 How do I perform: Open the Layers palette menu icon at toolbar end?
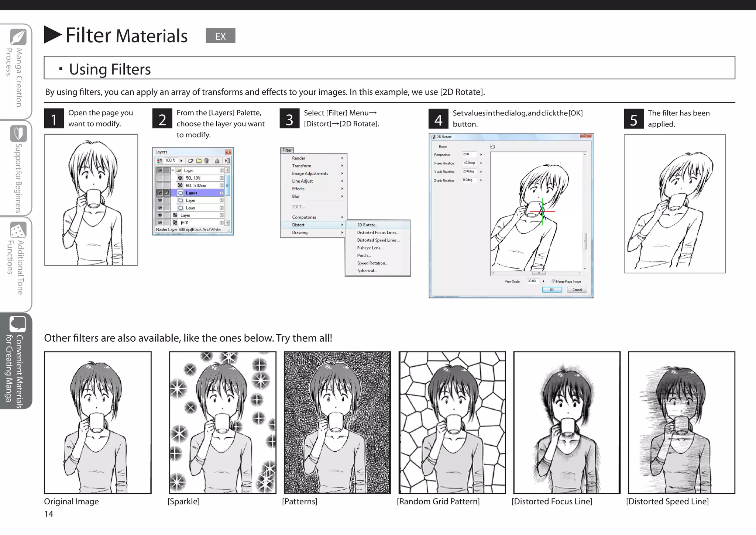click(x=227, y=160)
